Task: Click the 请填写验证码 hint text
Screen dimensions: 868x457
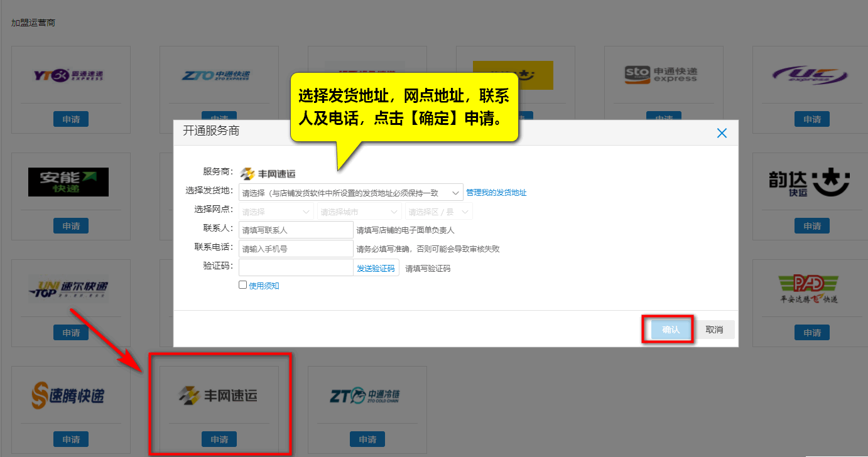Action: coord(428,269)
